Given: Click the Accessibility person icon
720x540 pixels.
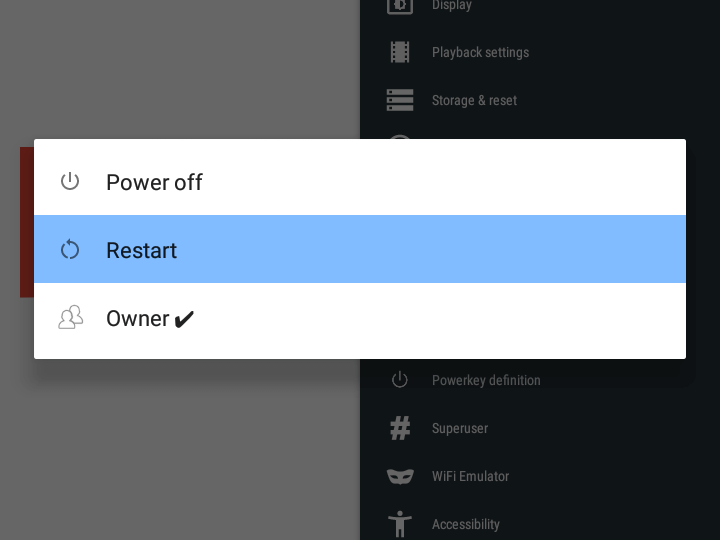Looking at the screenshot, I should 400,523.
